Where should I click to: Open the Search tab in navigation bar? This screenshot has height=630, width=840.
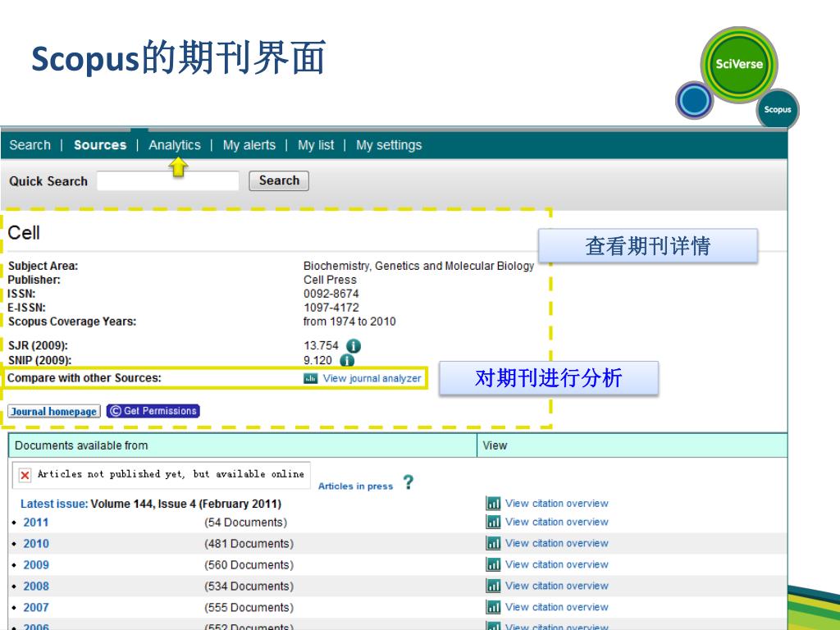pos(30,145)
